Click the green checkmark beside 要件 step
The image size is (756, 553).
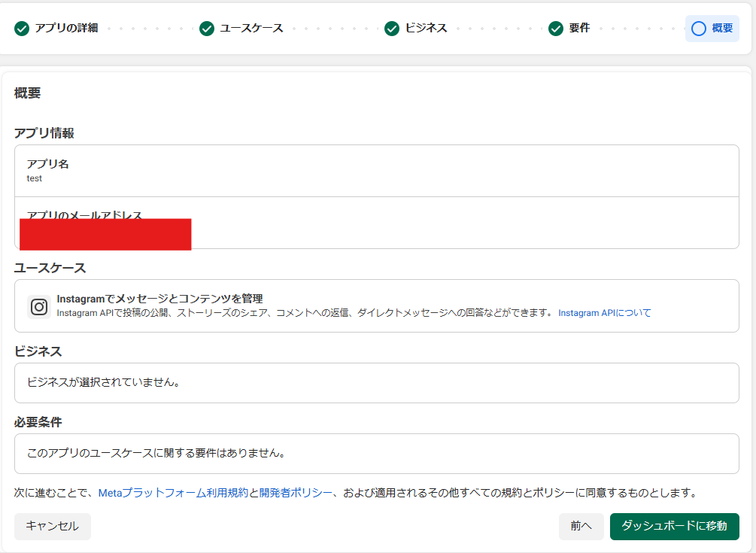tap(556, 29)
